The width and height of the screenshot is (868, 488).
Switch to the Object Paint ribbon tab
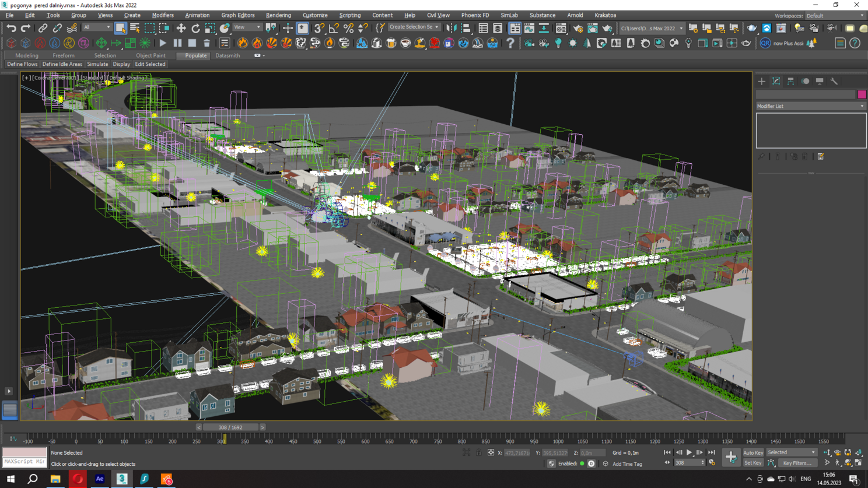150,55
